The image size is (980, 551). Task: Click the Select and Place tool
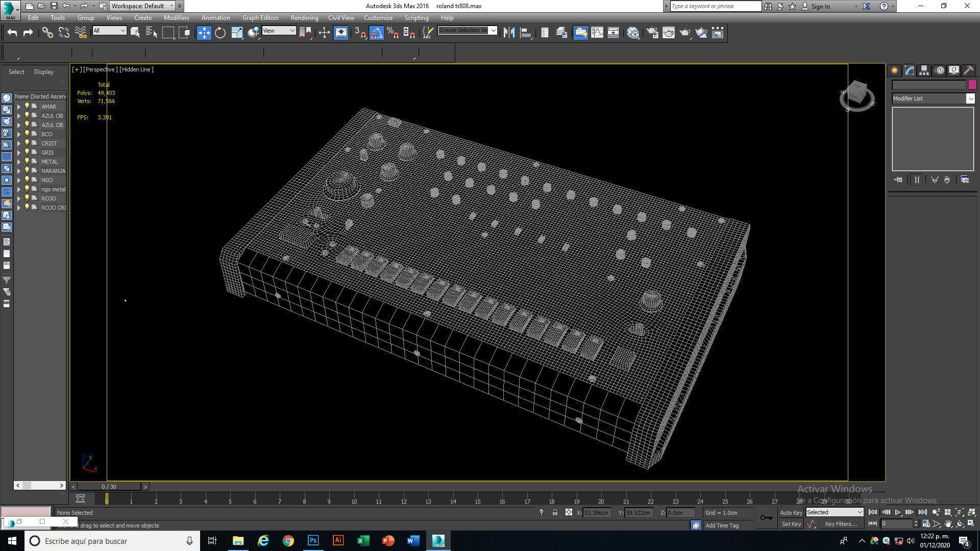(x=253, y=33)
